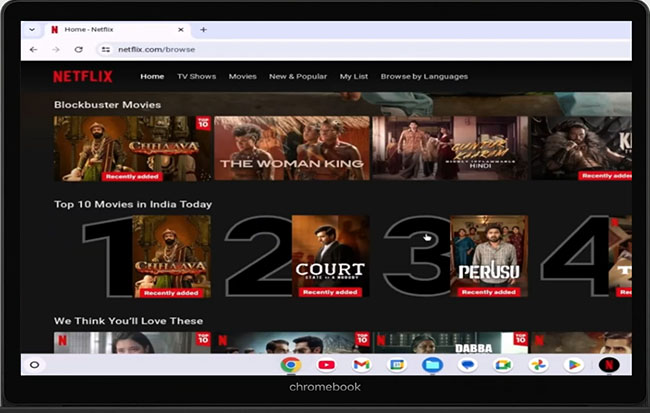Click the launcher circle button
650x413 pixels.
34,365
